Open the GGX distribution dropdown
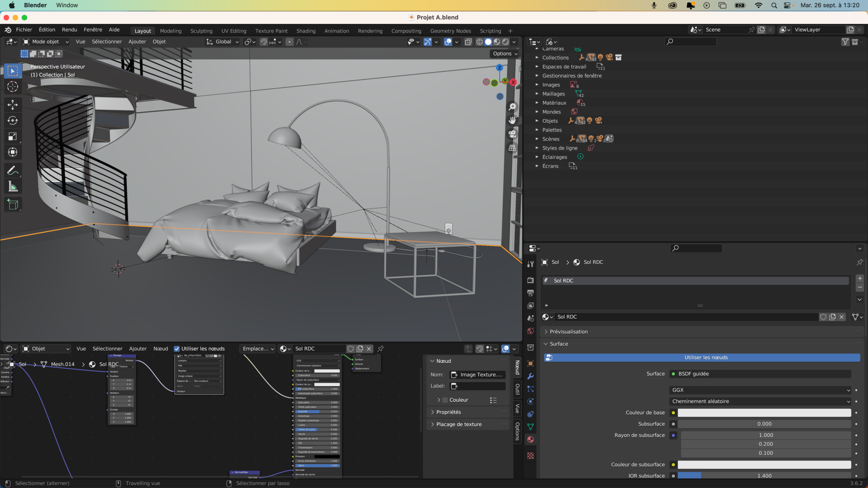The image size is (868, 488). point(760,390)
